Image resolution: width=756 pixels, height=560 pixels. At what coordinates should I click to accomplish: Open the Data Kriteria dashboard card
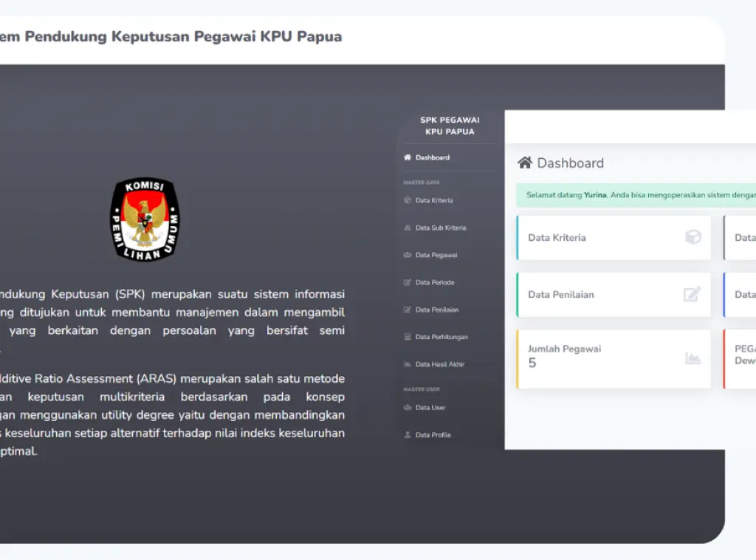[613, 238]
